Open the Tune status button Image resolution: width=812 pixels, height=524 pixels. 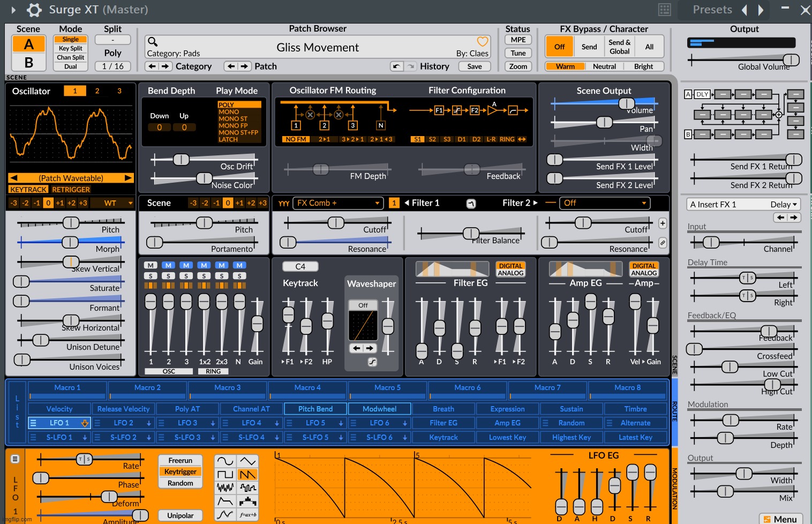[518, 53]
